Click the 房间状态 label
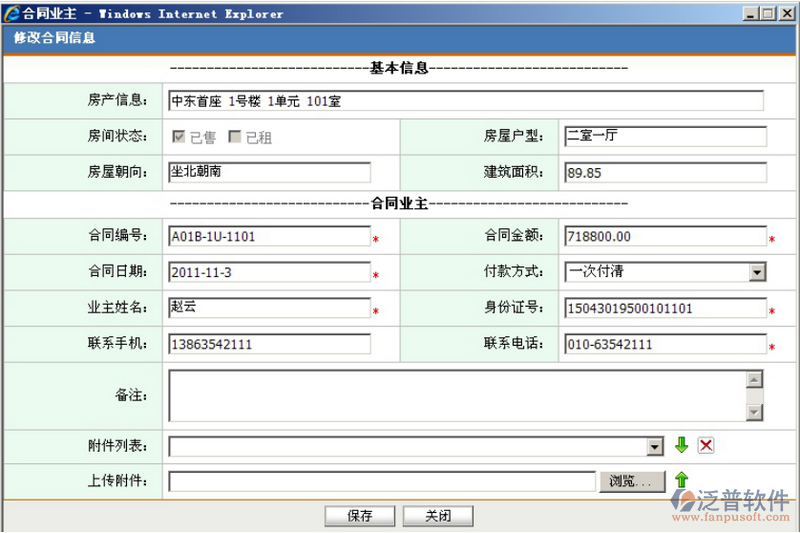The height and width of the screenshot is (533, 800). tap(117, 136)
